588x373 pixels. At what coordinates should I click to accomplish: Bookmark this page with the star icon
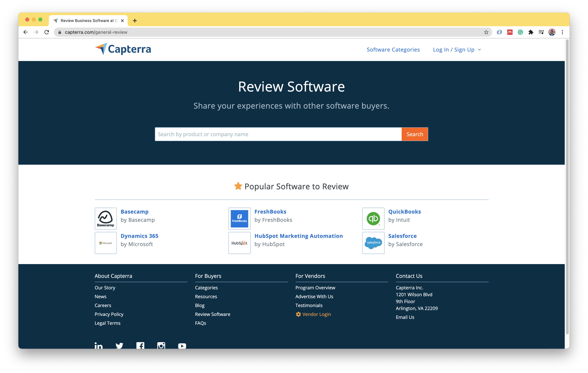486,32
